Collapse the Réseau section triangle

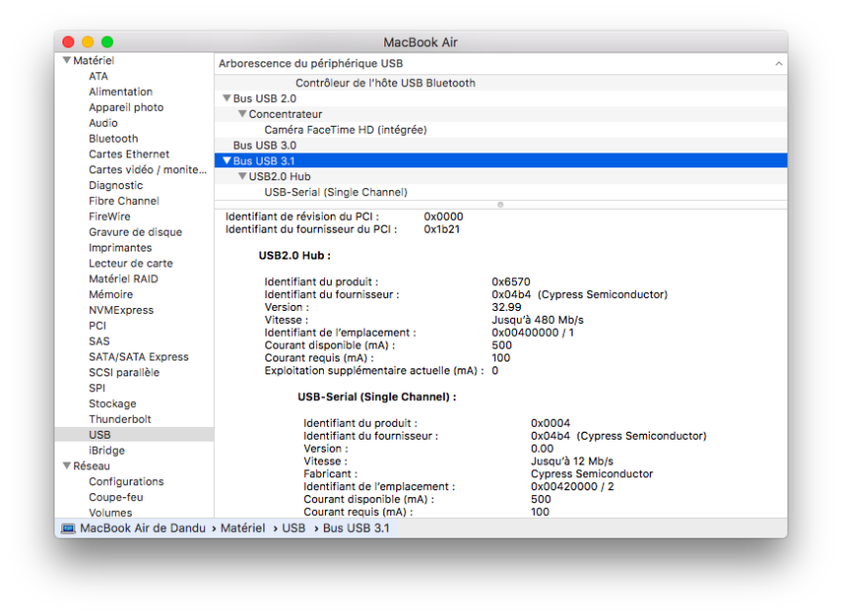(x=66, y=465)
